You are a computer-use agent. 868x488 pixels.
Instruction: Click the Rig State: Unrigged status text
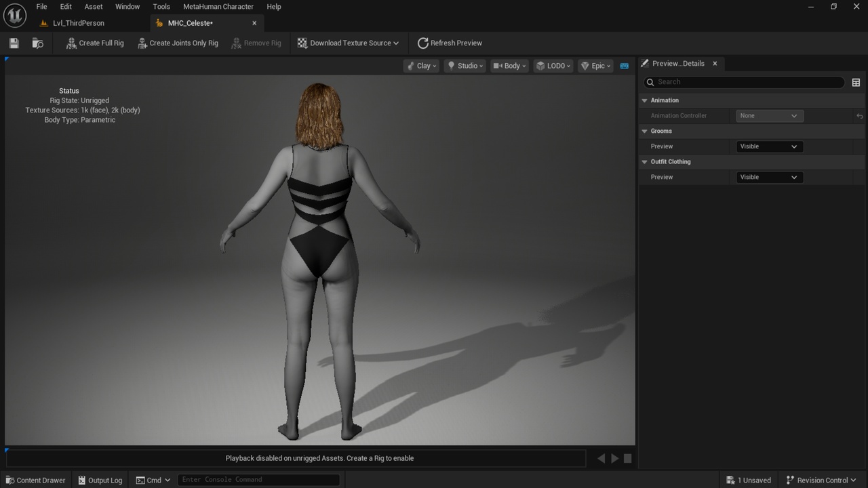(79, 100)
